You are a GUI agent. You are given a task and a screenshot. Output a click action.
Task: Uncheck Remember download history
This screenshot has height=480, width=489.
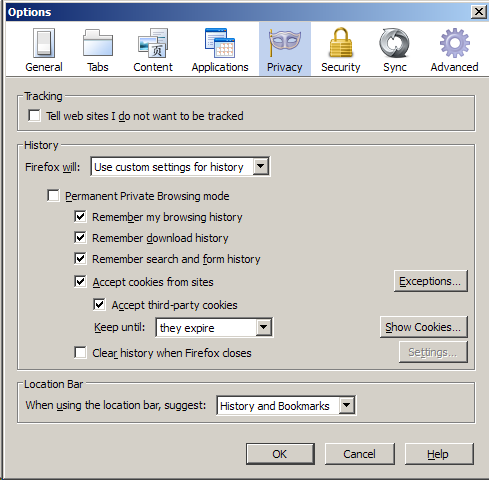tap(80, 238)
